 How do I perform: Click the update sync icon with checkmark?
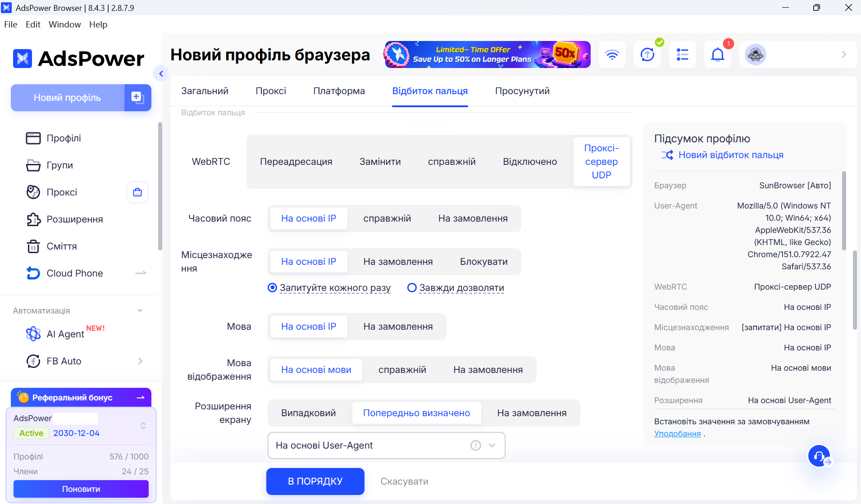647,54
